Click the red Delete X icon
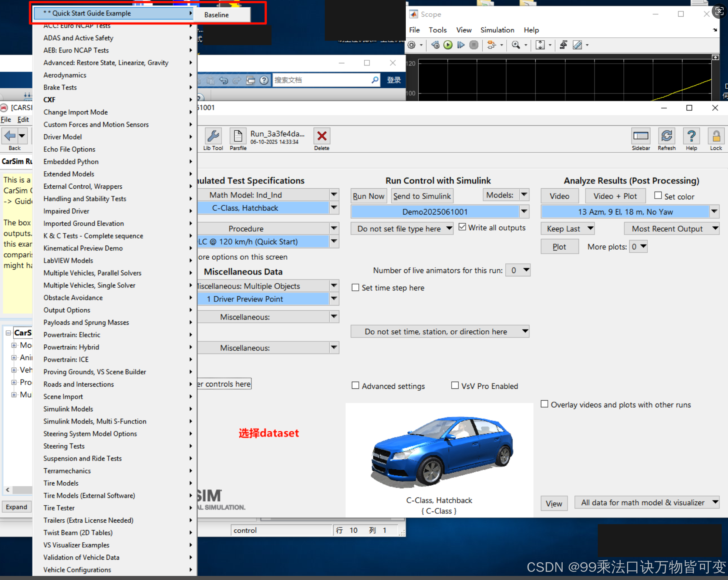The image size is (728, 580). tap(321, 136)
